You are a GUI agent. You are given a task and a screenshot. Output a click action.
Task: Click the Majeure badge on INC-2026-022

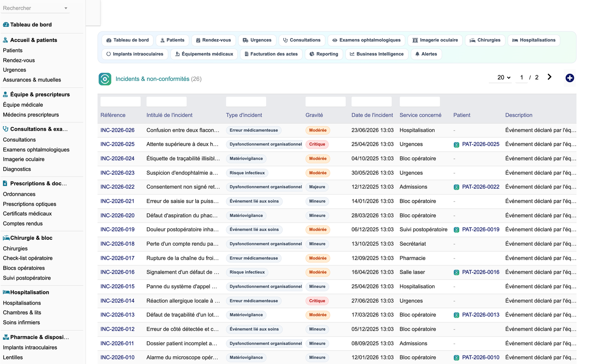[x=317, y=187]
